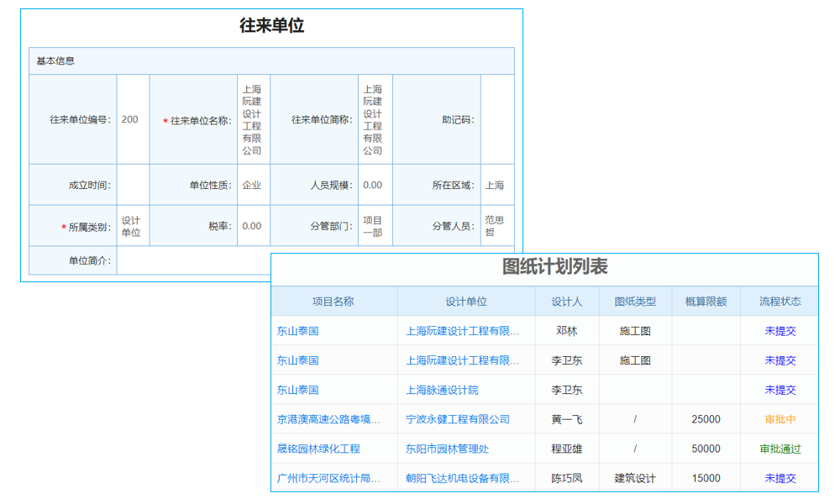Open the 朝阳飞达机电设备有限 link
This screenshot has height=504, width=840.
point(462,477)
